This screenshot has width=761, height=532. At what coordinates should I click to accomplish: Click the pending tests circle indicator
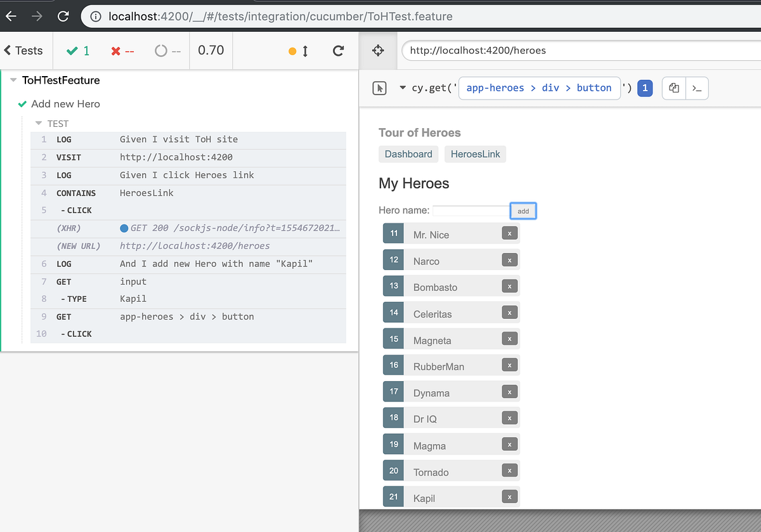[x=160, y=50]
